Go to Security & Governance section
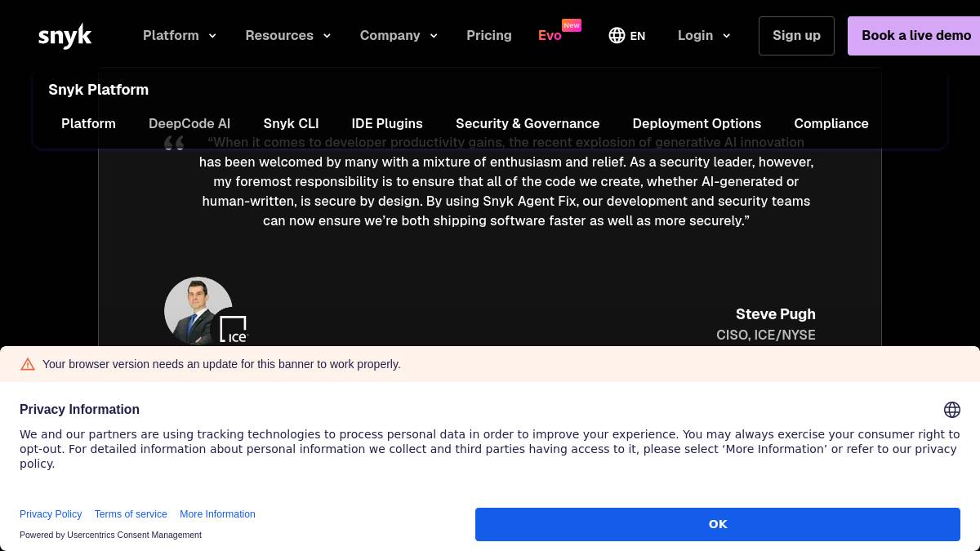 tap(528, 123)
